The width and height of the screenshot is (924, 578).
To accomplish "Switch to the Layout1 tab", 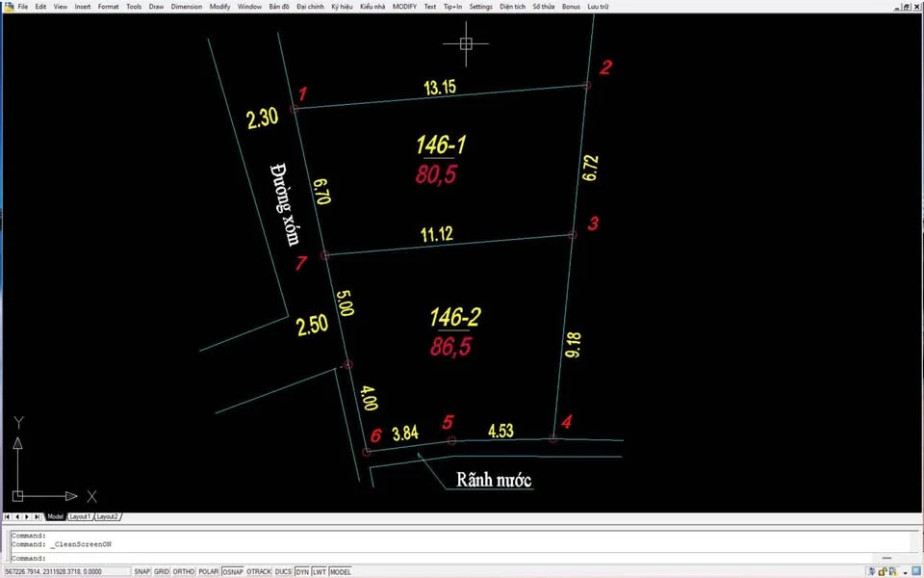I will point(79,516).
